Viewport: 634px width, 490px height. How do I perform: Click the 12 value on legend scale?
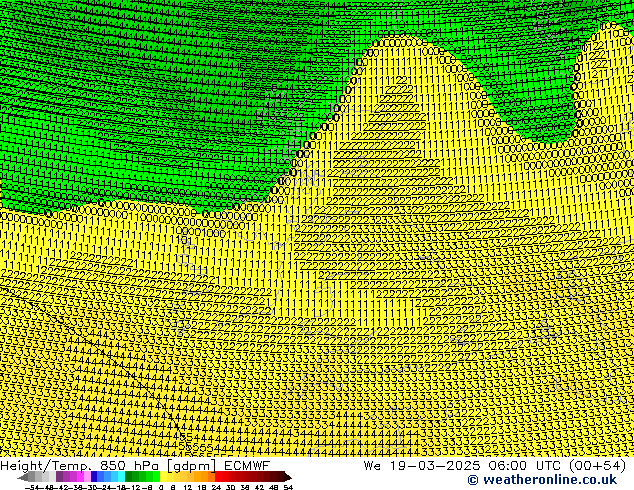(x=187, y=488)
